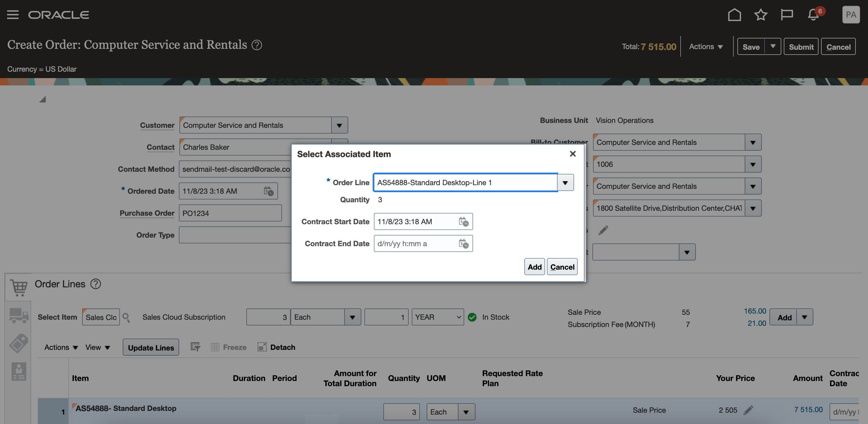868x424 pixels.
Task: Submit the order
Action: click(801, 46)
